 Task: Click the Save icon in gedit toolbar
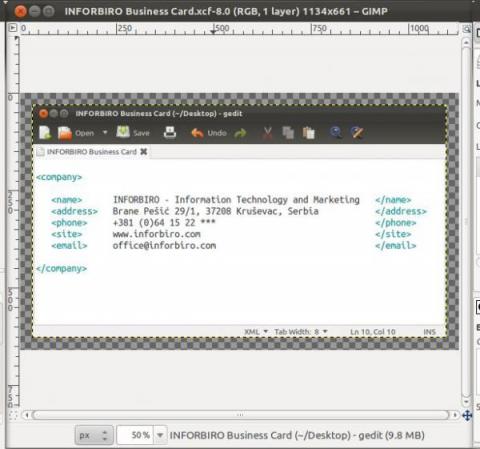[x=123, y=132]
